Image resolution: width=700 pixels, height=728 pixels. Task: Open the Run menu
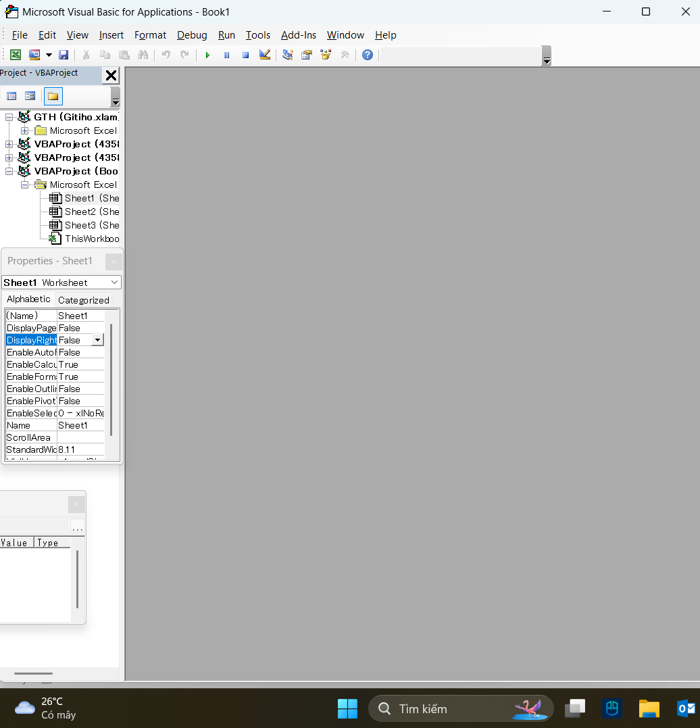coord(226,35)
